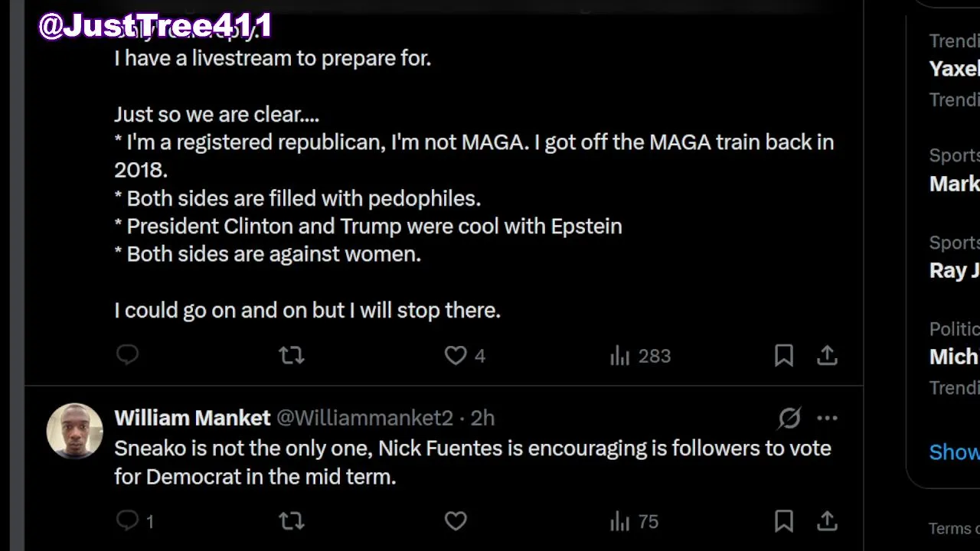
Task: Open the 2h timestamp of Manket's tweet
Action: tap(482, 418)
